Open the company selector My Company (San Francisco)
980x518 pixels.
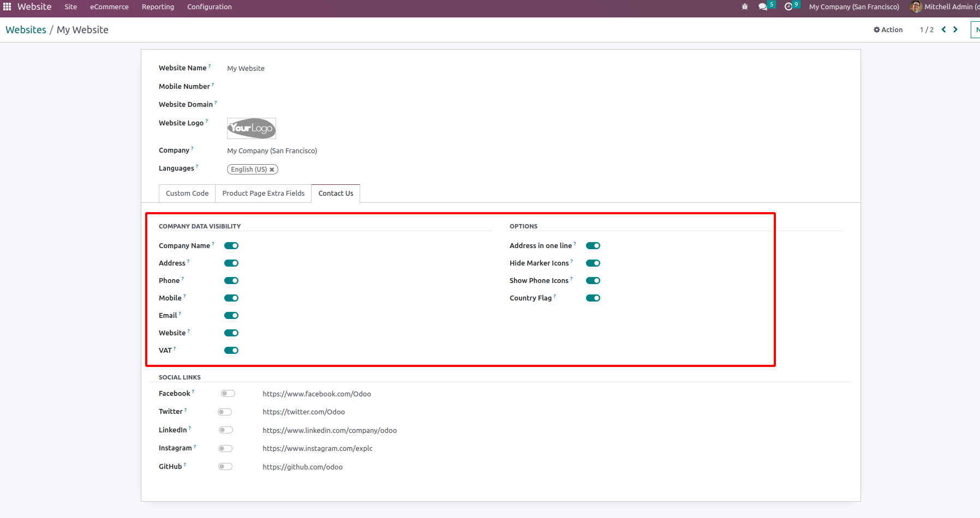854,7
